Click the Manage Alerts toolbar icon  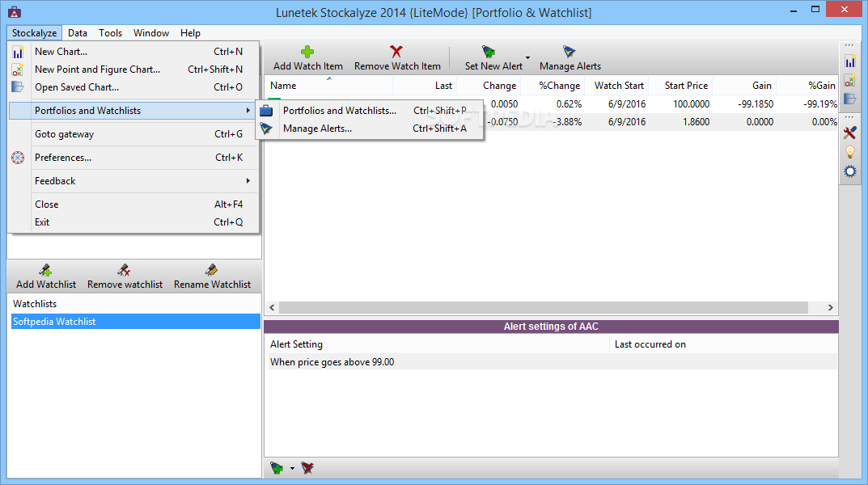(569, 52)
